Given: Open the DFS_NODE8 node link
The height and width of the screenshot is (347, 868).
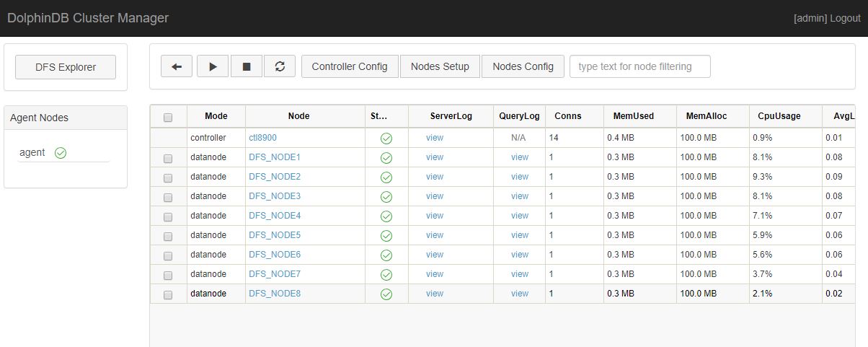Looking at the screenshot, I should 275,293.
